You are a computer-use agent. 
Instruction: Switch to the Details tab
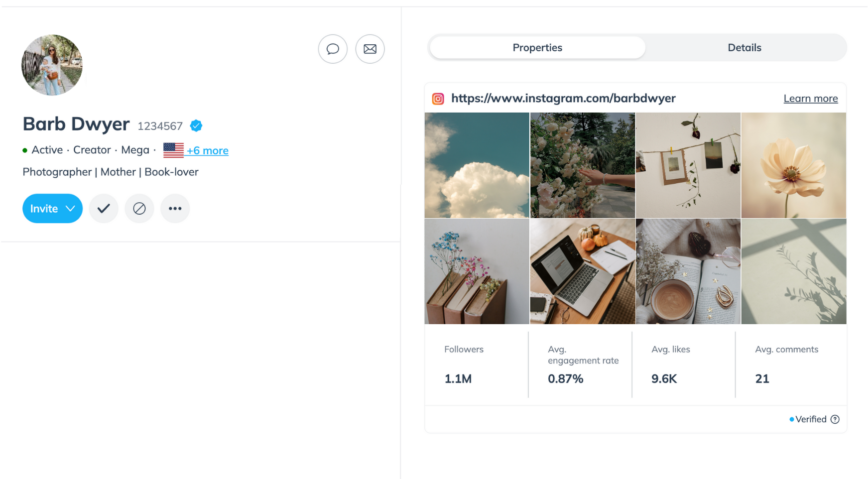(744, 47)
